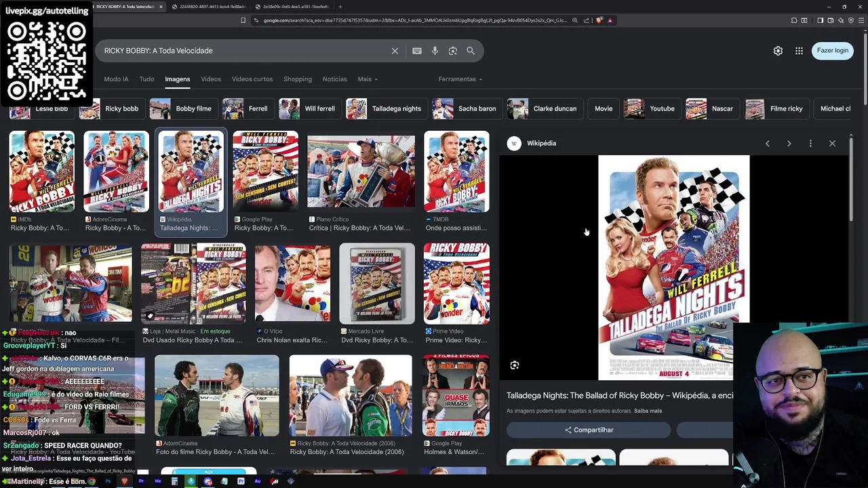Open the Ferramentas tools dropdown
This screenshot has height=488, width=868.
click(x=460, y=79)
